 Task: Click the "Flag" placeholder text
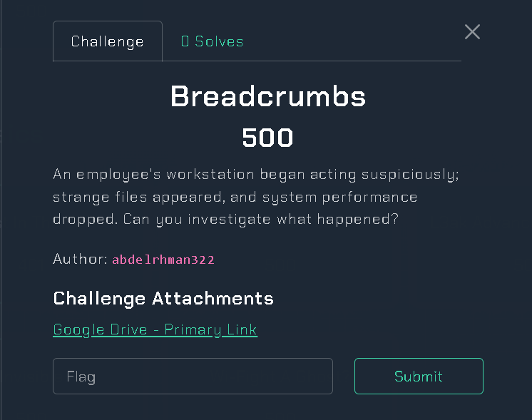[x=81, y=377]
